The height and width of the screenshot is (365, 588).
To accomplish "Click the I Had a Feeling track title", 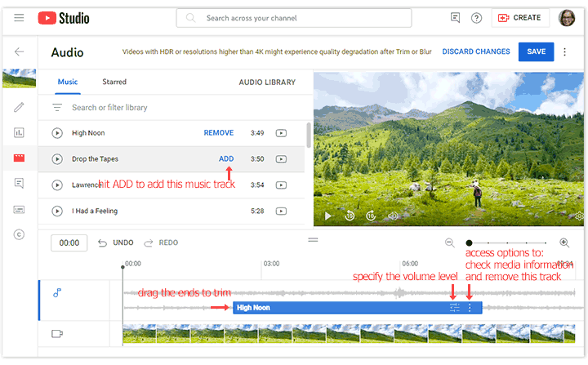I will (x=95, y=211).
